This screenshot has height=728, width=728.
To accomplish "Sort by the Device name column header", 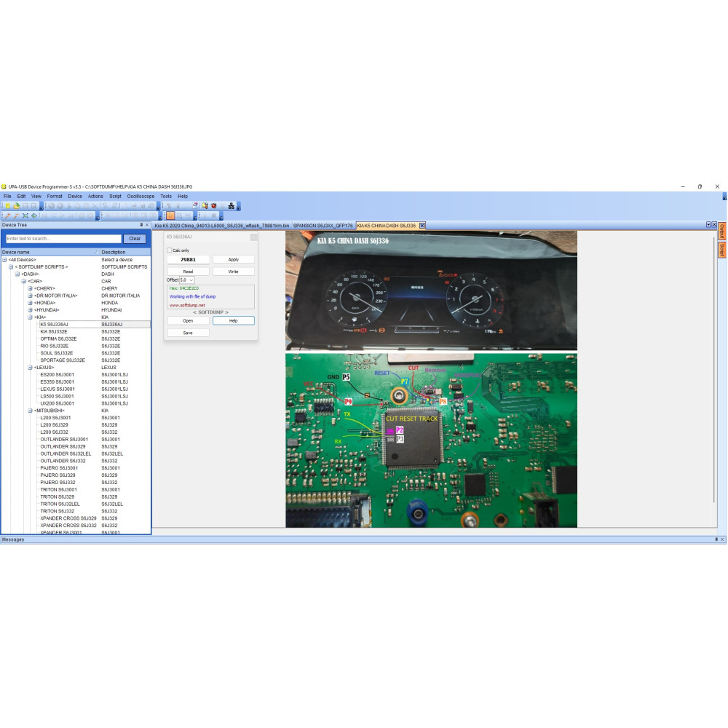I will 50,252.
